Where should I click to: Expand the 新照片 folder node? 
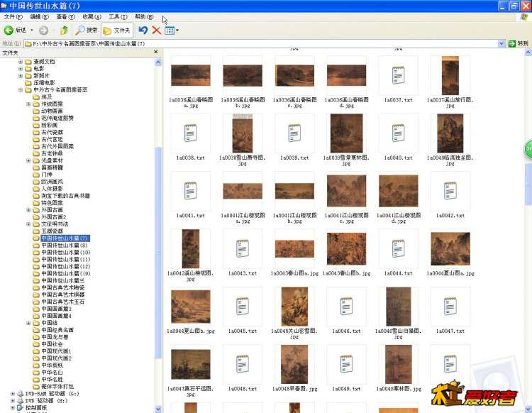[x=21, y=76]
